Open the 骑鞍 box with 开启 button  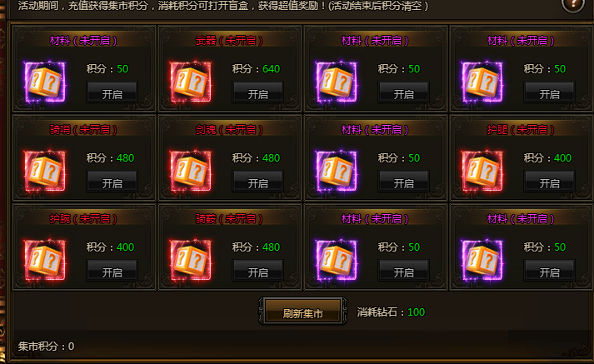[257, 271]
